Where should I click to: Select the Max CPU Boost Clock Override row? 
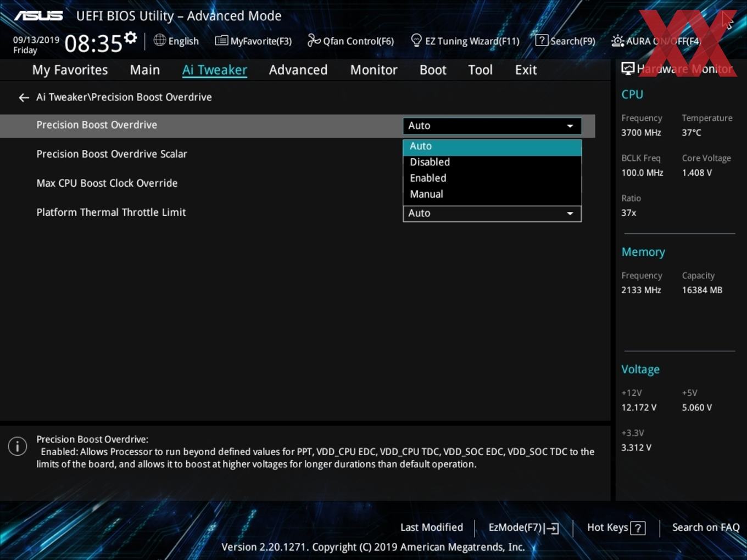pyautogui.click(x=107, y=183)
